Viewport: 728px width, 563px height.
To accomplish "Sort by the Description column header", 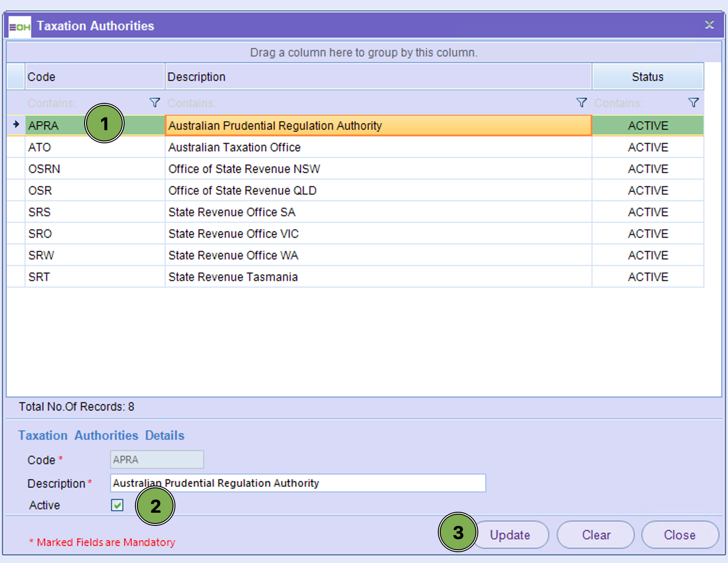I will (378, 77).
